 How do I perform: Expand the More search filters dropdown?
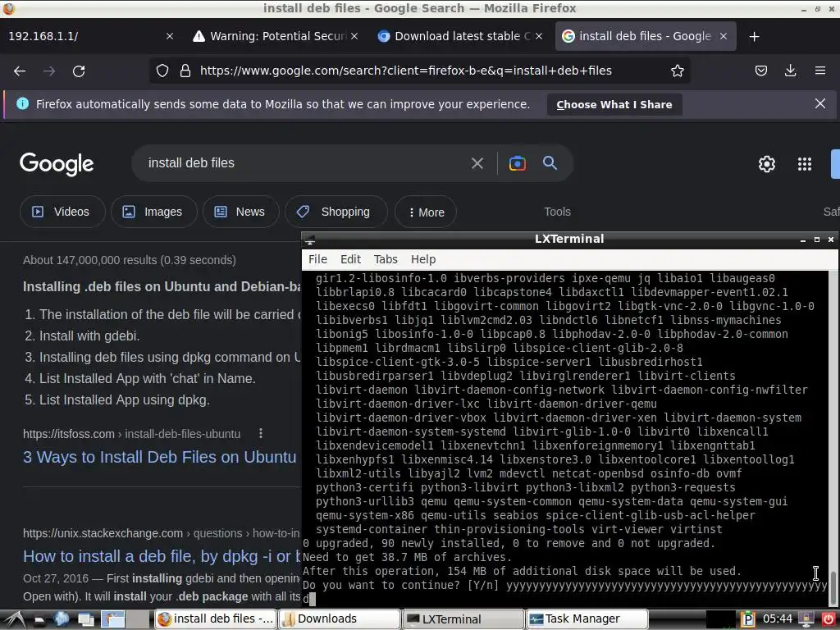click(426, 212)
